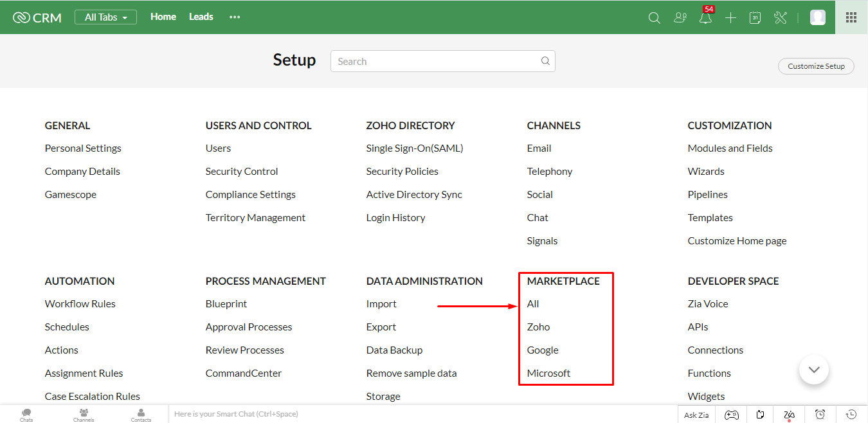Open Security Policies
The width and height of the screenshot is (868, 423).
(x=402, y=172)
